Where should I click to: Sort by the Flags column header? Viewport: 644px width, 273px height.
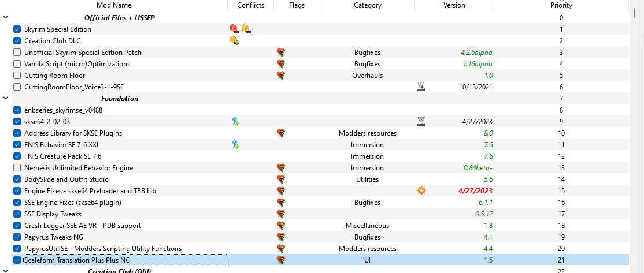(x=297, y=5)
